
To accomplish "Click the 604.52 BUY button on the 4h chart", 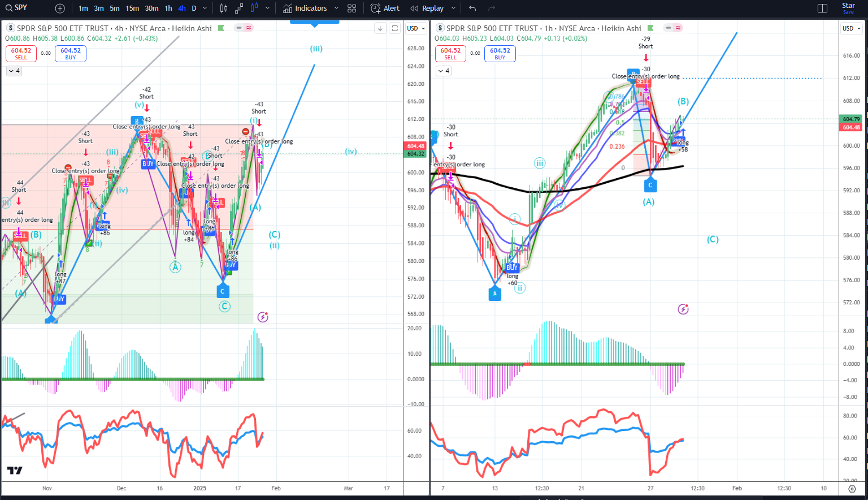I will tap(71, 54).
